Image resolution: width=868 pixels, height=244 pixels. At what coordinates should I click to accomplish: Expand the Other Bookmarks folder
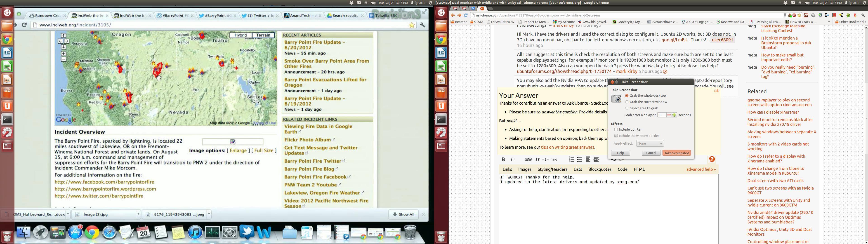pos(850,22)
